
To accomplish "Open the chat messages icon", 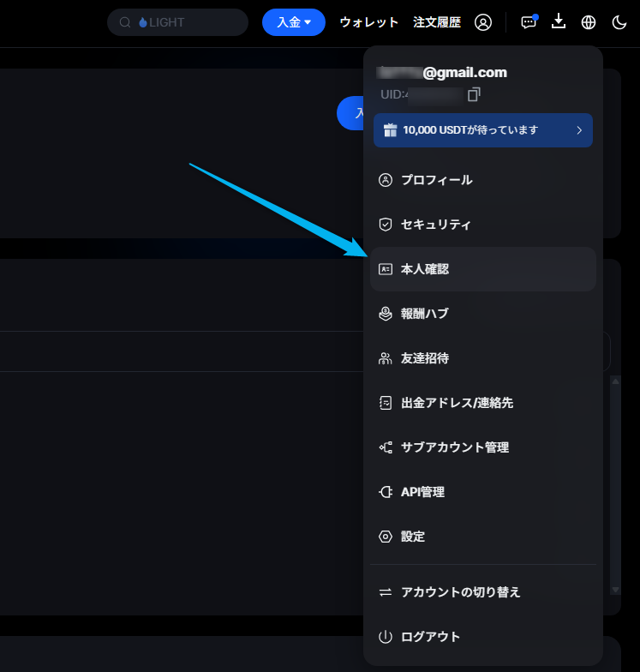I will pos(529,22).
